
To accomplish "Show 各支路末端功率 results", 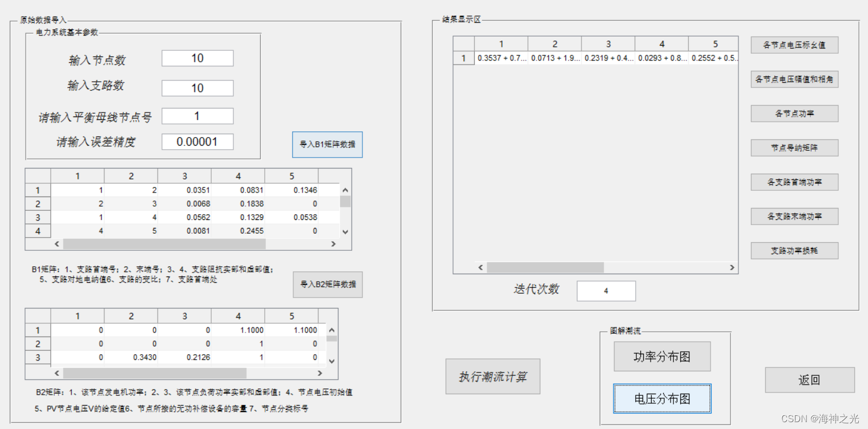I will [x=794, y=216].
